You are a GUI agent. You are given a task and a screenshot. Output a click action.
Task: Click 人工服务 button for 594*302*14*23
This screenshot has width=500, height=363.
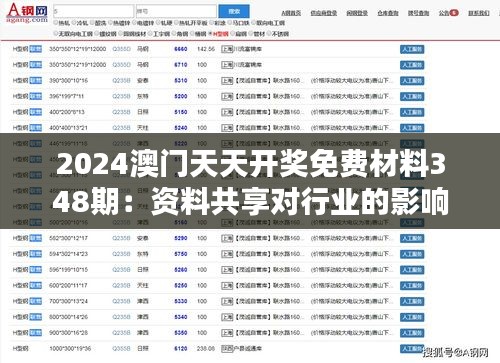point(412,254)
